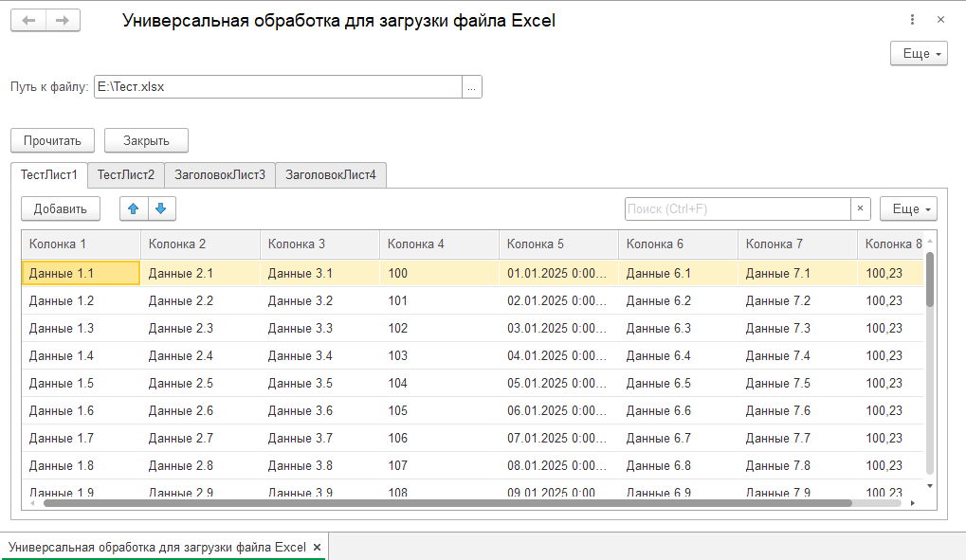
Task: Select cell Данные 6.3
Action: coord(679,329)
